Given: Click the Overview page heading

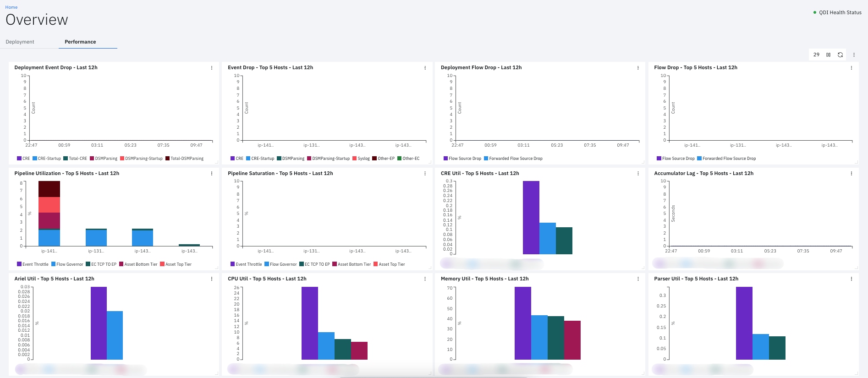Looking at the screenshot, I should pyautogui.click(x=37, y=20).
